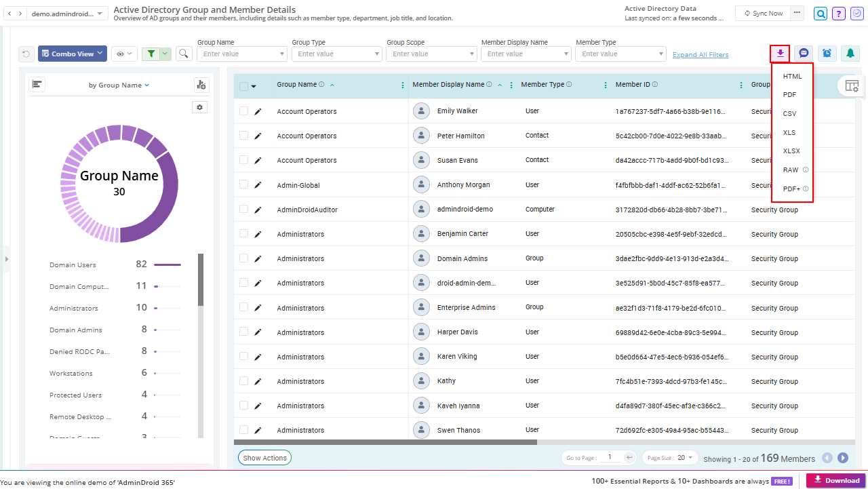
Task: Toggle the select-all header checkbox
Action: pos(243,86)
